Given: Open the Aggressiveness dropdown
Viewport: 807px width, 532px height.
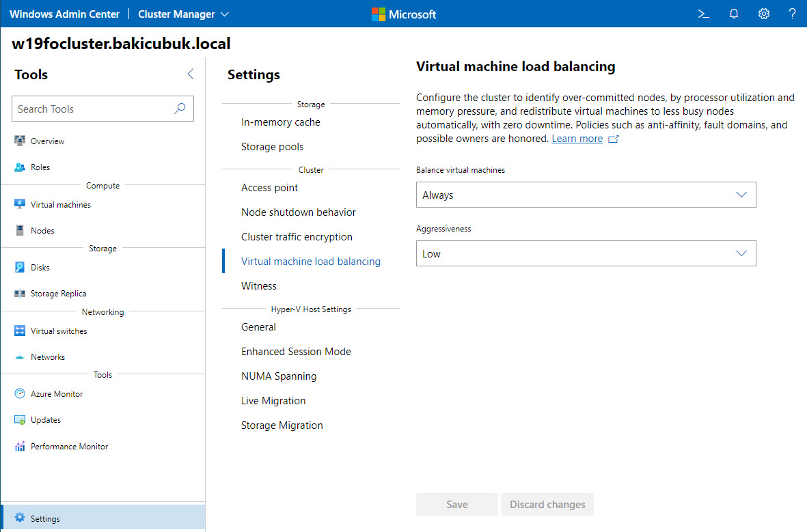Looking at the screenshot, I should click(586, 253).
